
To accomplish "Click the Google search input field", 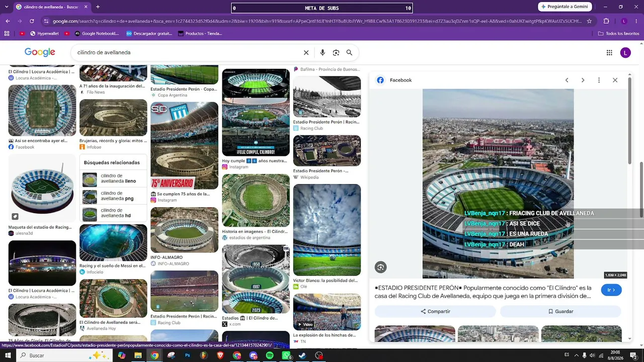I will [x=186, y=53].
